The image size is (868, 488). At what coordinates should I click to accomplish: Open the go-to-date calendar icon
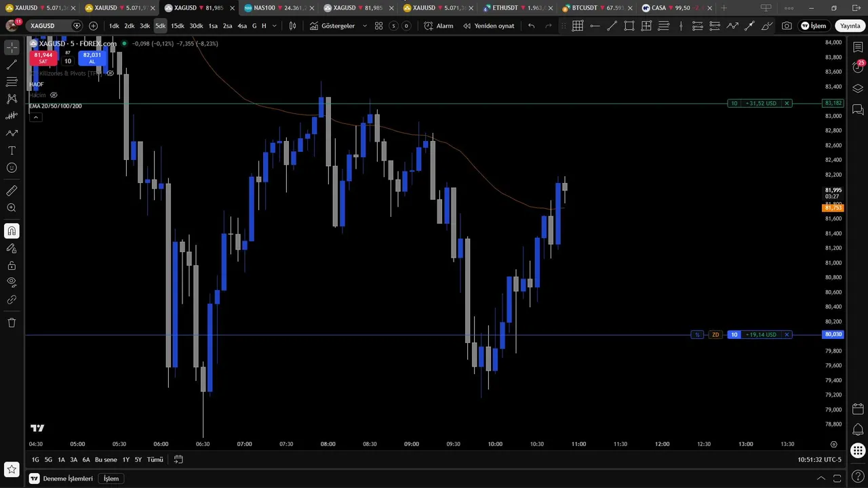pos(178,460)
